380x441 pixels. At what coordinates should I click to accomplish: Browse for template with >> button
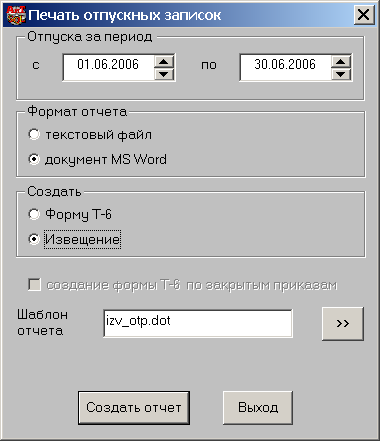[x=343, y=323]
